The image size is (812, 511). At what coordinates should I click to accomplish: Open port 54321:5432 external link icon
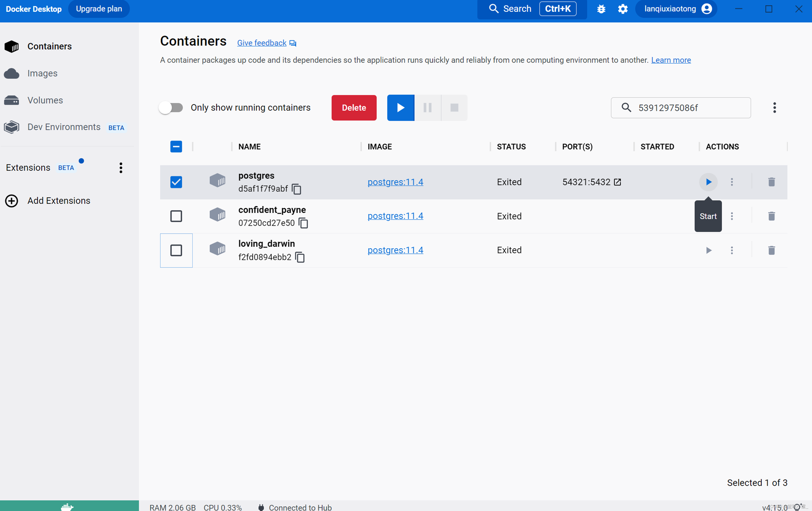[x=617, y=182]
